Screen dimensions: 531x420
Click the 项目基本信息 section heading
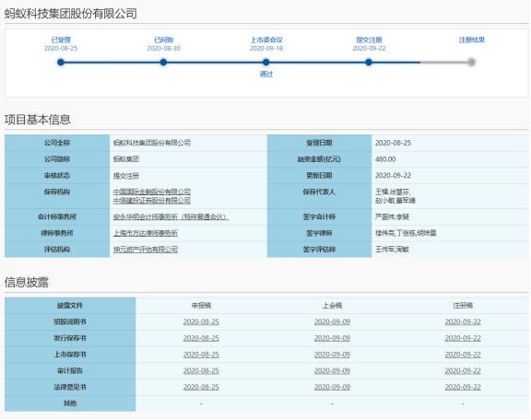(38, 120)
